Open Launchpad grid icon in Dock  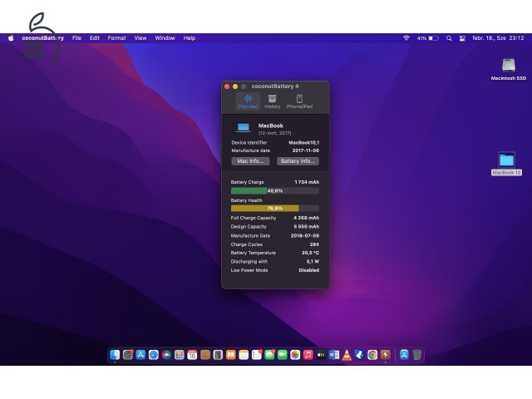pos(180,355)
